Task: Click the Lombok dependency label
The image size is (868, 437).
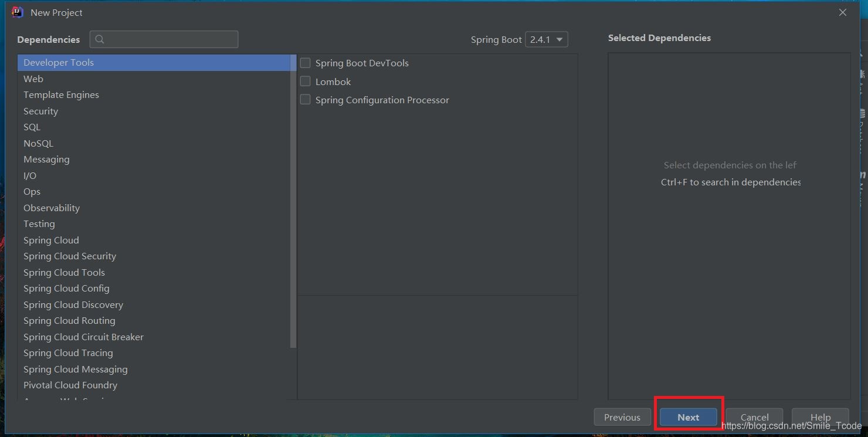Action: click(x=333, y=82)
